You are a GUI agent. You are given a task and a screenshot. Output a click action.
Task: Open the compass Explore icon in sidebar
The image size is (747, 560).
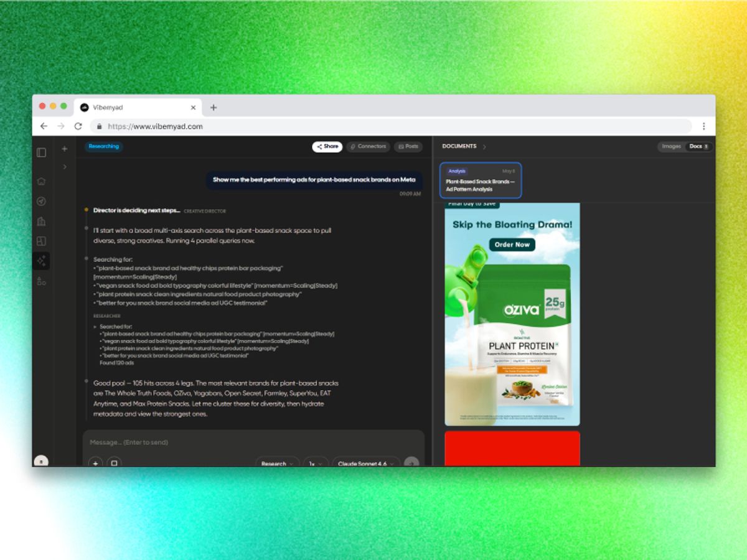pos(41,202)
